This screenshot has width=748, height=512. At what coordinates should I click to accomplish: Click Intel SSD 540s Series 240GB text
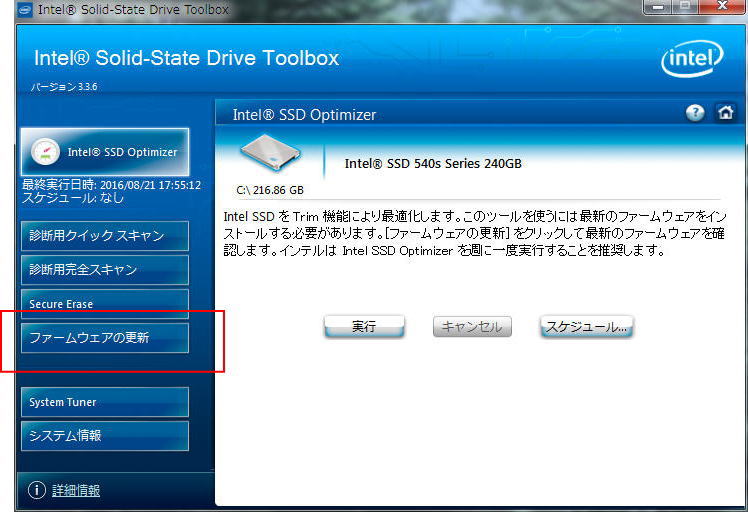(x=433, y=164)
